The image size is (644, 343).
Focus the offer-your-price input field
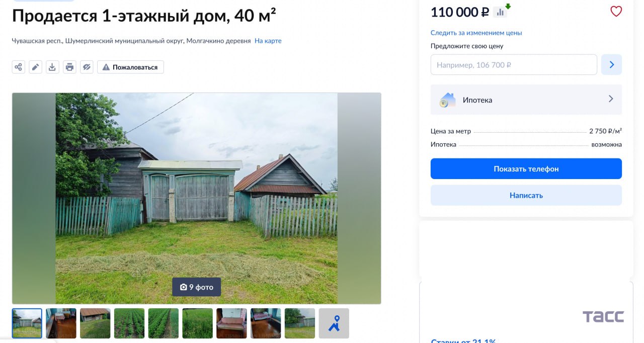(x=513, y=65)
